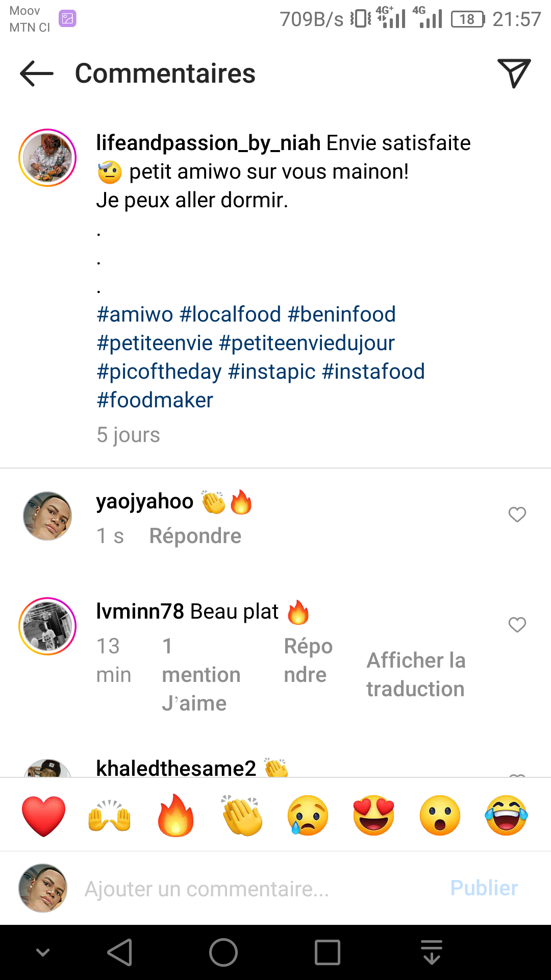
Task: Reply to yaojyahoo's comment via Répondre
Action: point(195,536)
